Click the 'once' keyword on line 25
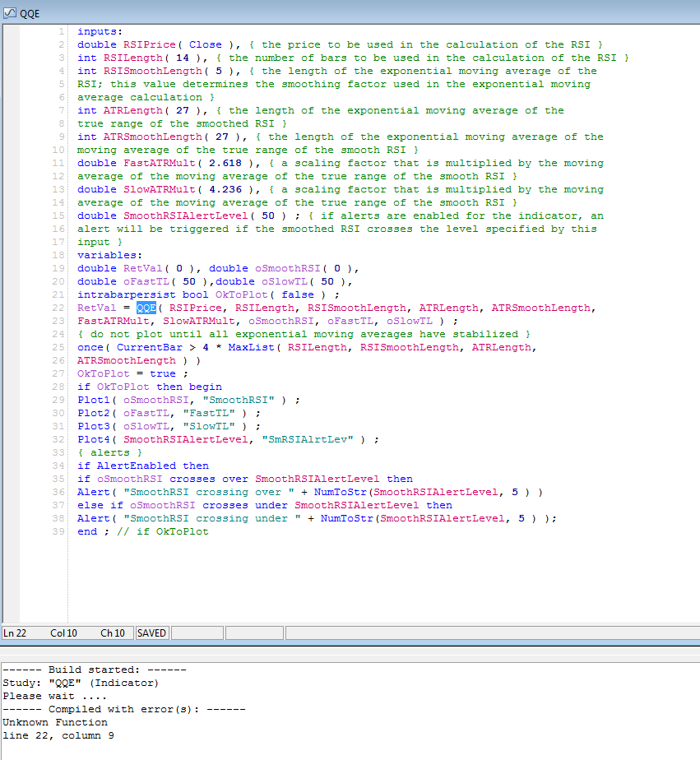 point(90,347)
